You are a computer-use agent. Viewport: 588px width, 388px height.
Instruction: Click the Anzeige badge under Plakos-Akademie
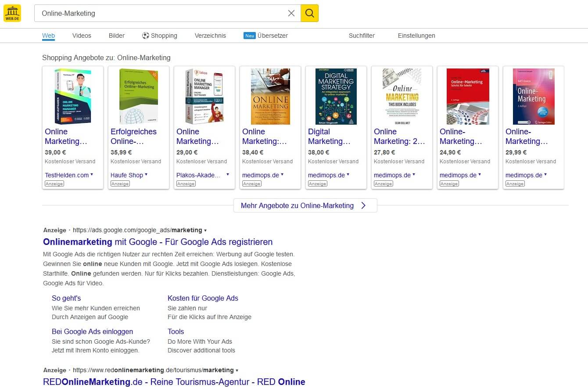click(186, 183)
